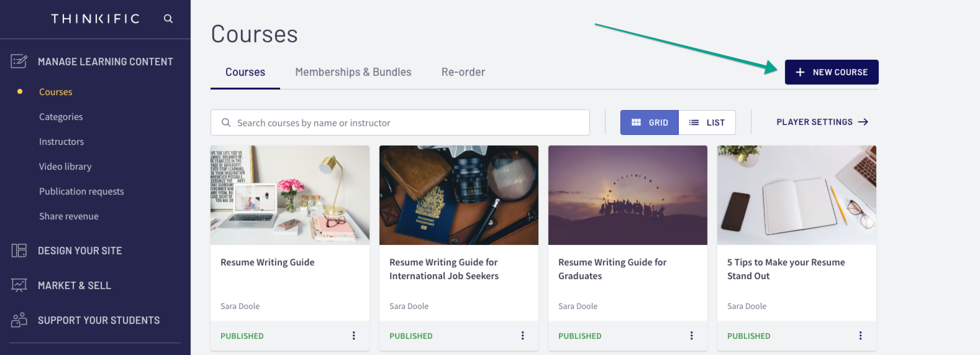The height and width of the screenshot is (355, 980).
Task: Open 5 Tips to Make your Resume thumbnail
Action: click(797, 195)
